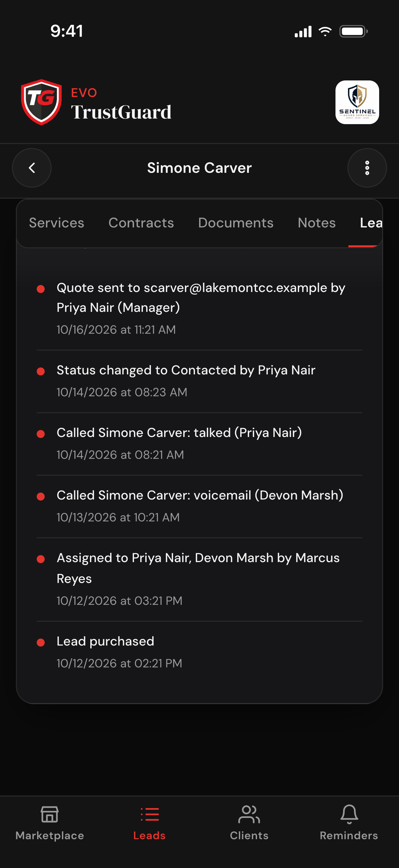The width and height of the screenshot is (399, 868).
Task: Open the three-dot more options menu
Action: coord(367,168)
